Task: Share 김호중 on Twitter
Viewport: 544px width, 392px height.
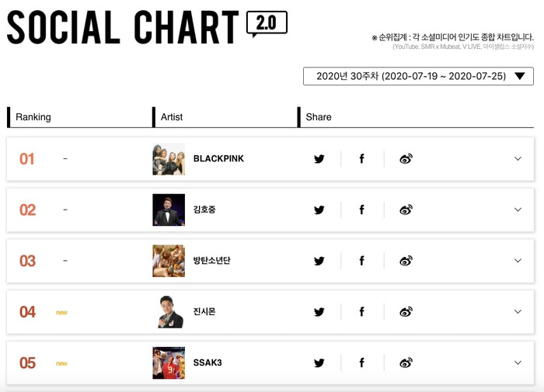Action: pos(319,210)
